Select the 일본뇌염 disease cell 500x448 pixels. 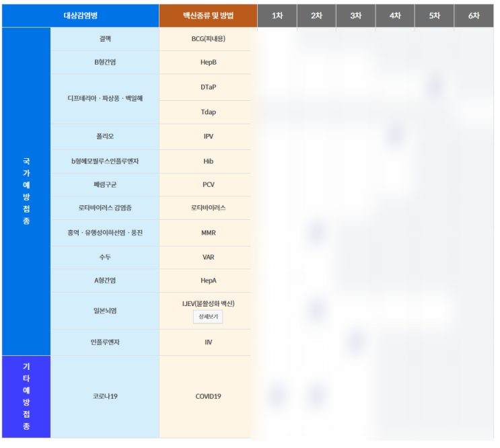click(105, 311)
